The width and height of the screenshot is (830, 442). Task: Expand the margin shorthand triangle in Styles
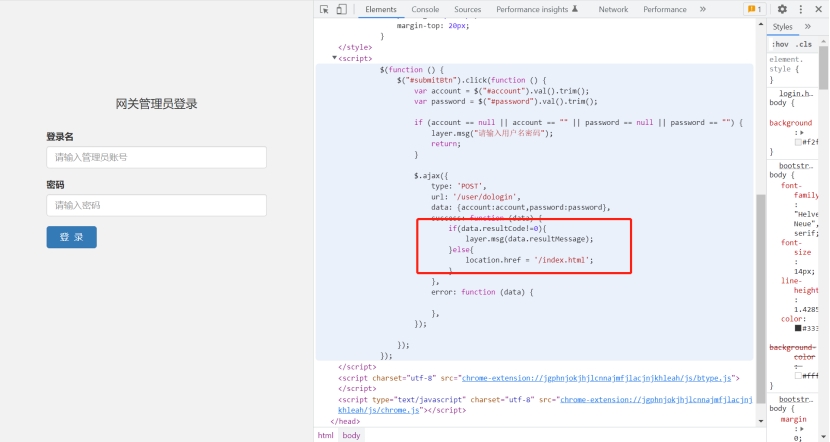[x=802, y=429]
